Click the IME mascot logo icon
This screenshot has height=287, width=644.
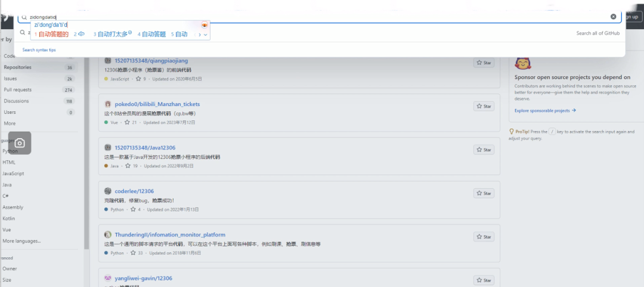[205, 25]
